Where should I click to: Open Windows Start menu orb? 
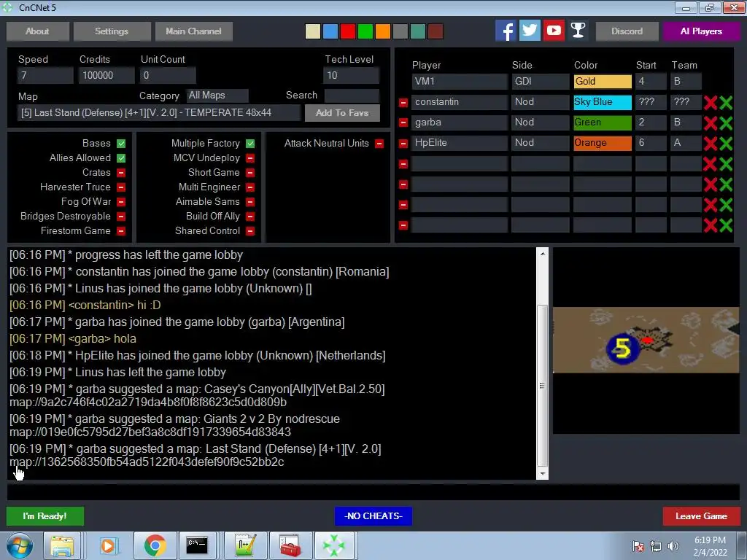click(x=19, y=545)
